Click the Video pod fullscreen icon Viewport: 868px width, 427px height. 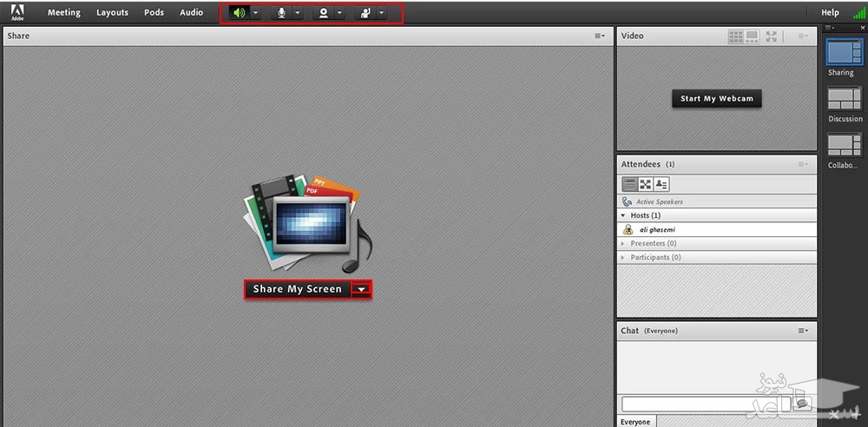(771, 36)
